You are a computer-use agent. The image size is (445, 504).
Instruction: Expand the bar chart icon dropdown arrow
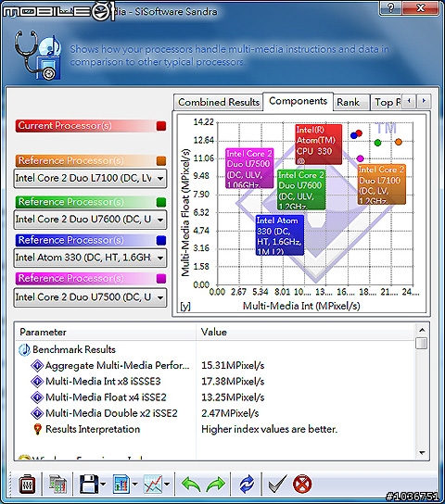[x=135, y=484]
